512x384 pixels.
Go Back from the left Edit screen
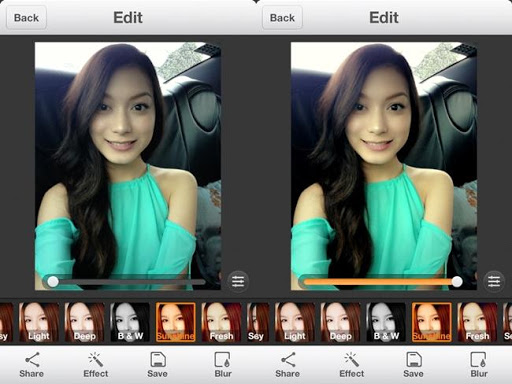point(26,18)
